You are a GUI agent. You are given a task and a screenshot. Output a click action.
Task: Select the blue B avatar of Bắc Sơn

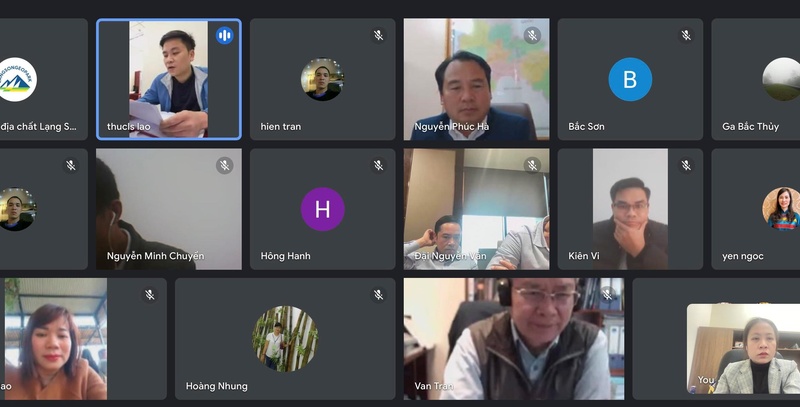click(630, 79)
